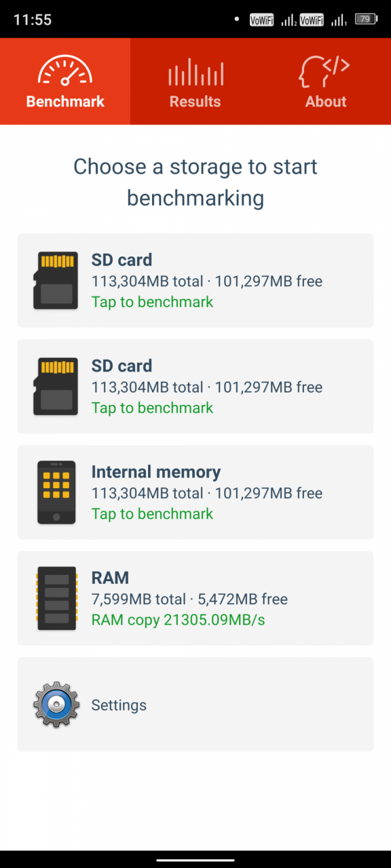Tap the 11:55 clock in status bar

[33, 20]
